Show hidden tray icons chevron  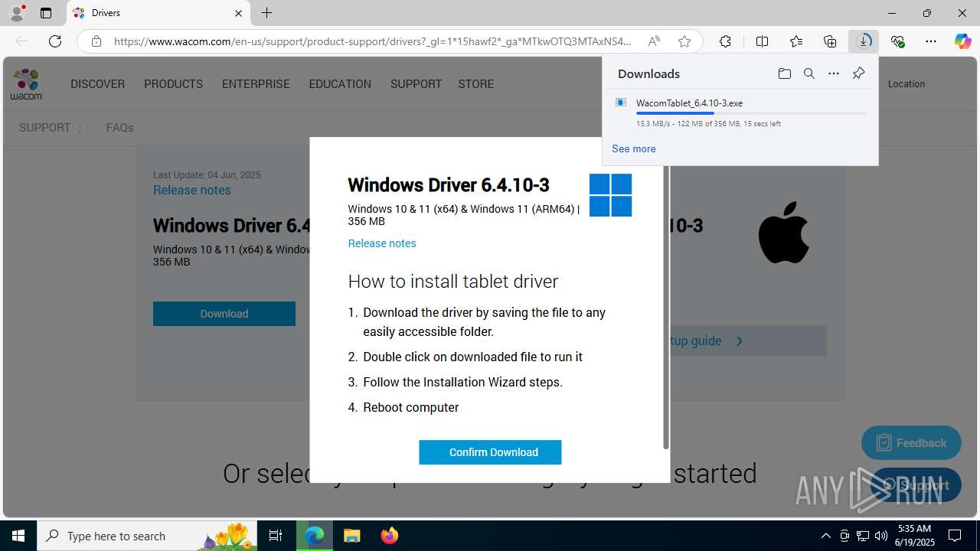click(x=825, y=536)
